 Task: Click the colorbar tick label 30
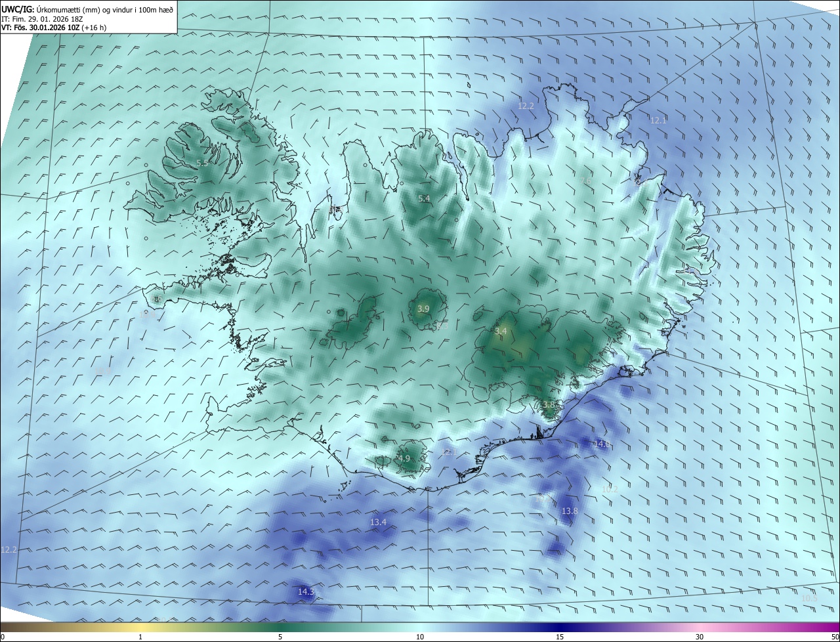point(700,637)
